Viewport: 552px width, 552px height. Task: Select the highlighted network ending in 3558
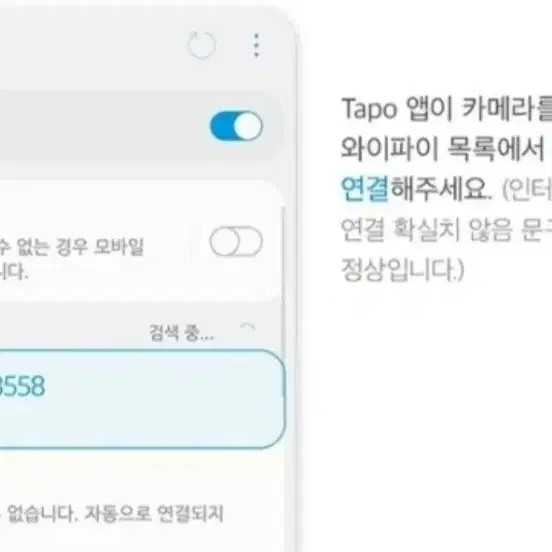(x=142, y=399)
